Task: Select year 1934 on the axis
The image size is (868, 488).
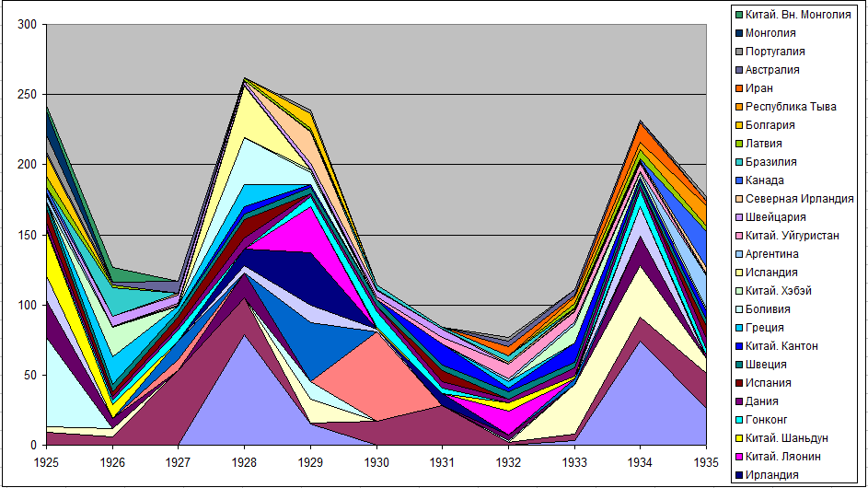Action: (641, 462)
